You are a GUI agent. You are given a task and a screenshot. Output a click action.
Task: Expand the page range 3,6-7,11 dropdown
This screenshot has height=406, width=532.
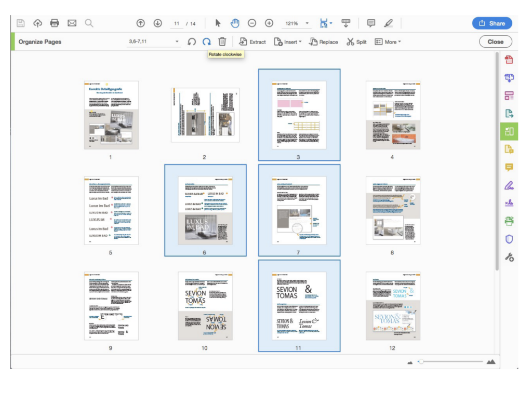[177, 42]
